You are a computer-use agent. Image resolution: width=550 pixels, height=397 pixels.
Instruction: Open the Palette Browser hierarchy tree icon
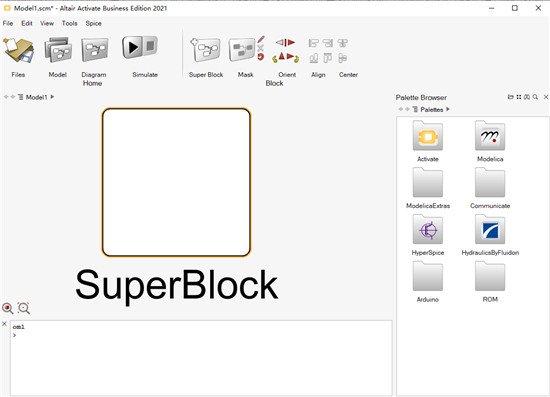pos(415,109)
